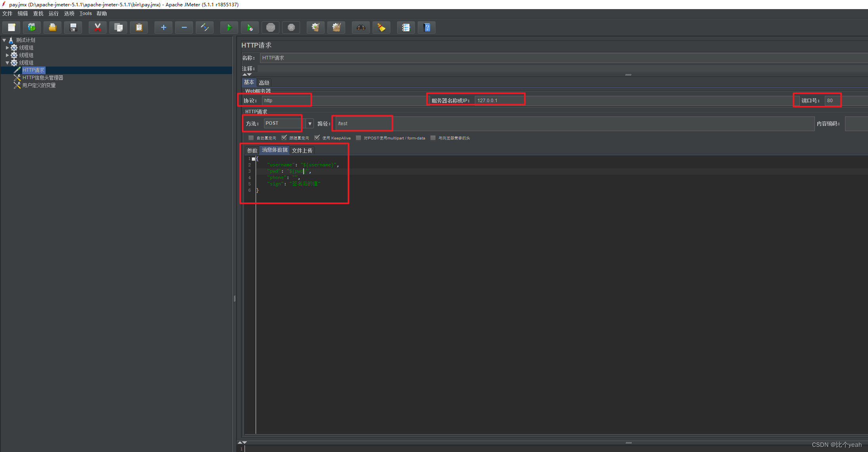This screenshot has width=868, height=452.
Task: Select HTTP信息头管理器 in the tree
Action: click(x=42, y=78)
